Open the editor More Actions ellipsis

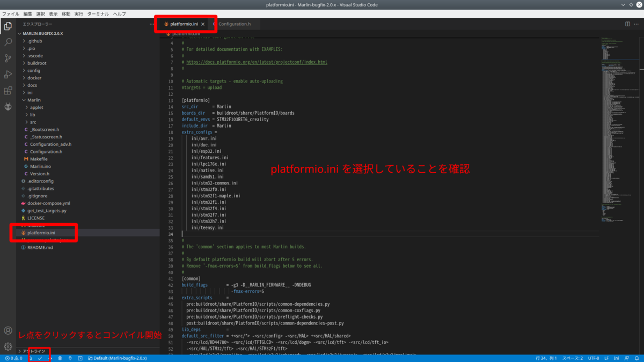[x=636, y=24]
